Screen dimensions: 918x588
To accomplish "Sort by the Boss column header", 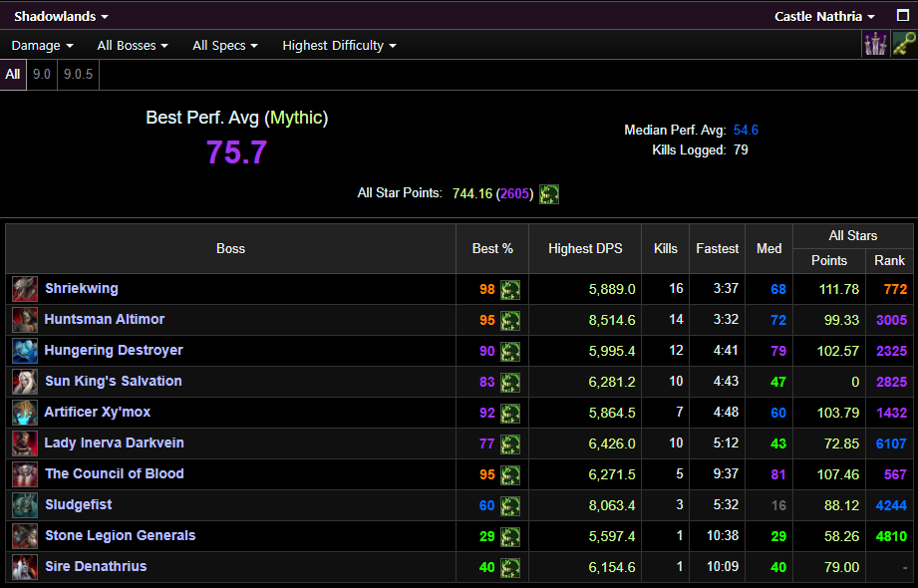I will click(x=230, y=248).
